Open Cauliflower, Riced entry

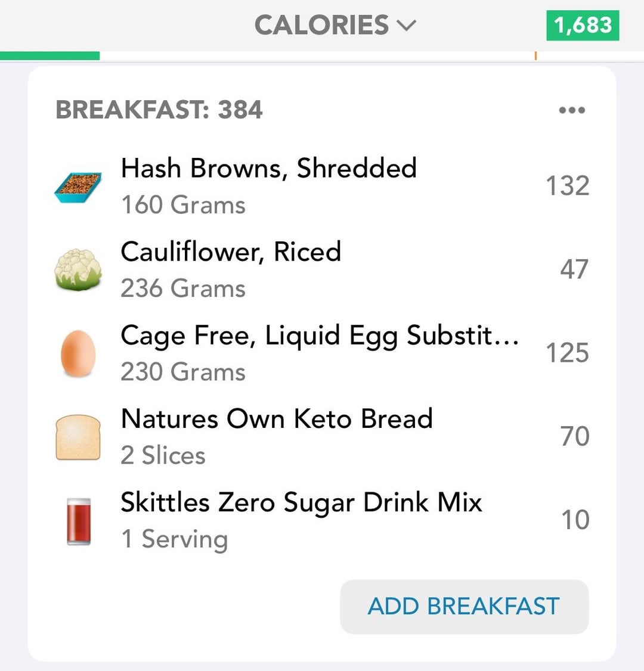tap(322, 269)
